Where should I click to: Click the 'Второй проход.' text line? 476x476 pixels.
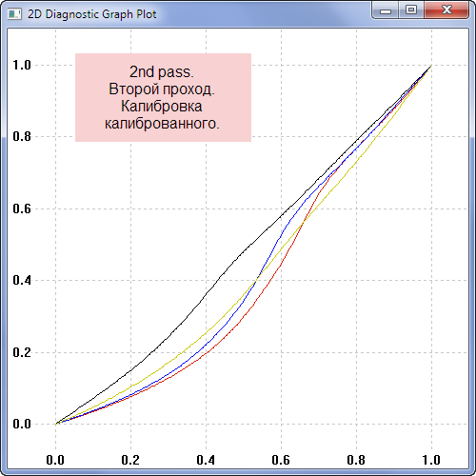(x=162, y=89)
